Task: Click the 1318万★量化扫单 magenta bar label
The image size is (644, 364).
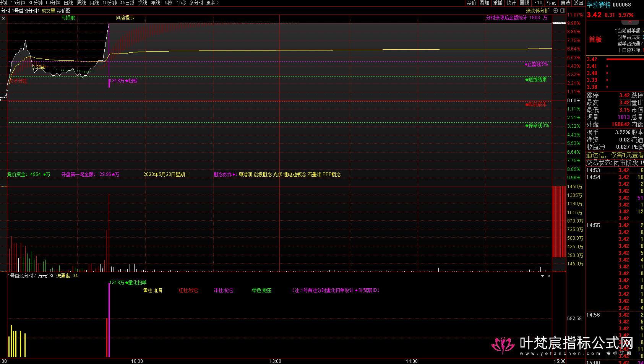Action: 128,283
